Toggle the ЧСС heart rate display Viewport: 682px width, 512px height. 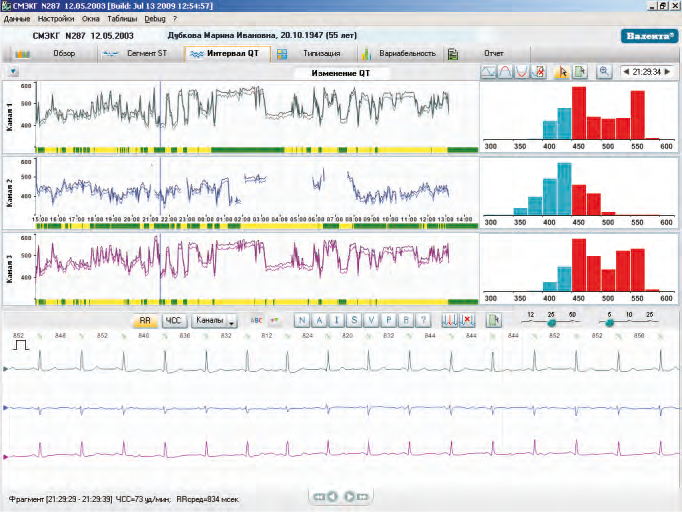173,321
